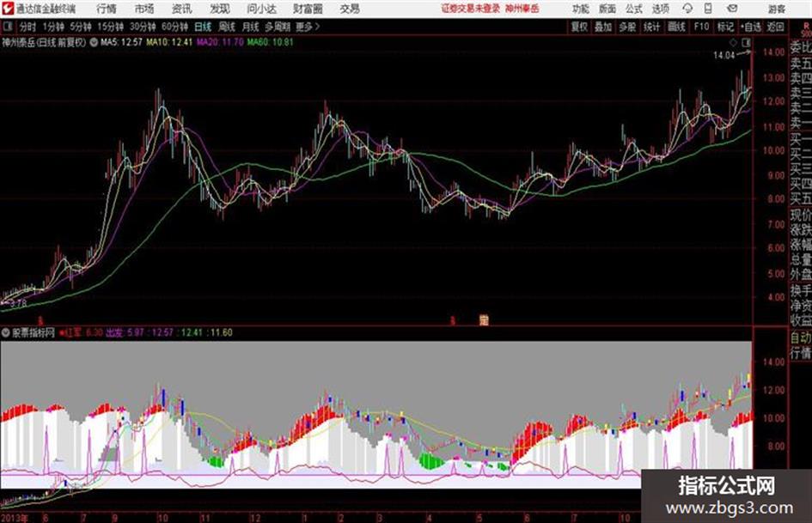The height and width of the screenshot is (523, 812).
Task: Switch to 月线 monthly period
Action: pos(251,27)
